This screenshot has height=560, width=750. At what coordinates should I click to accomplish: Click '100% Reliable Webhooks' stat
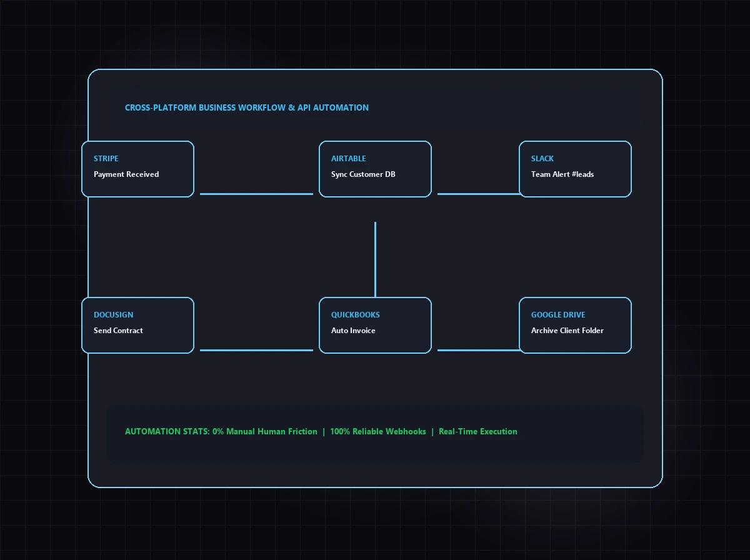tap(378, 431)
